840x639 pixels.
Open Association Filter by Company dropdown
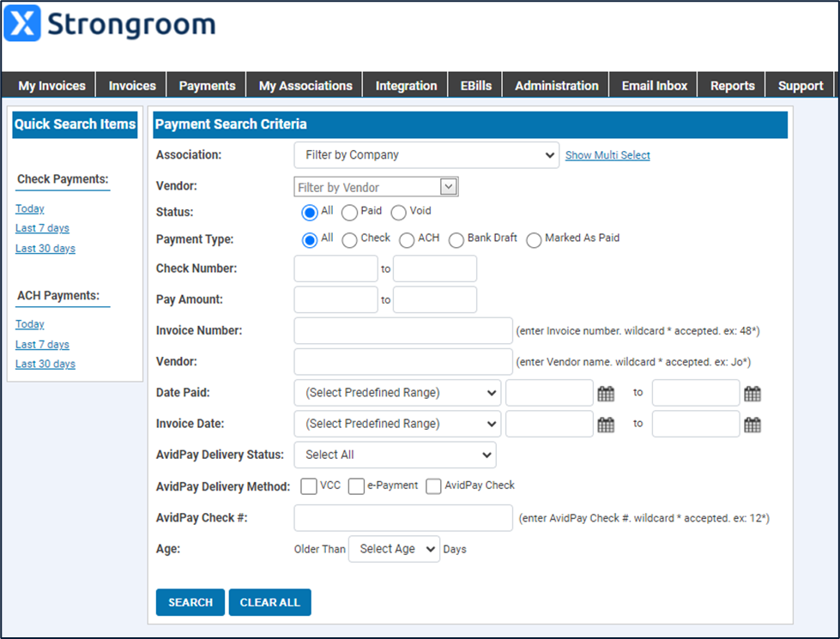coord(426,154)
